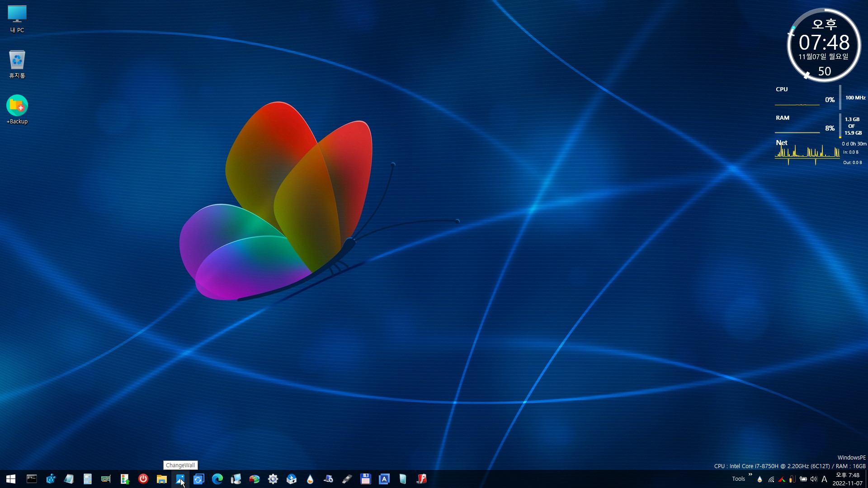Open the wireless network tray icon
Viewport: 868px width, 488px height.
[x=771, y=479]
